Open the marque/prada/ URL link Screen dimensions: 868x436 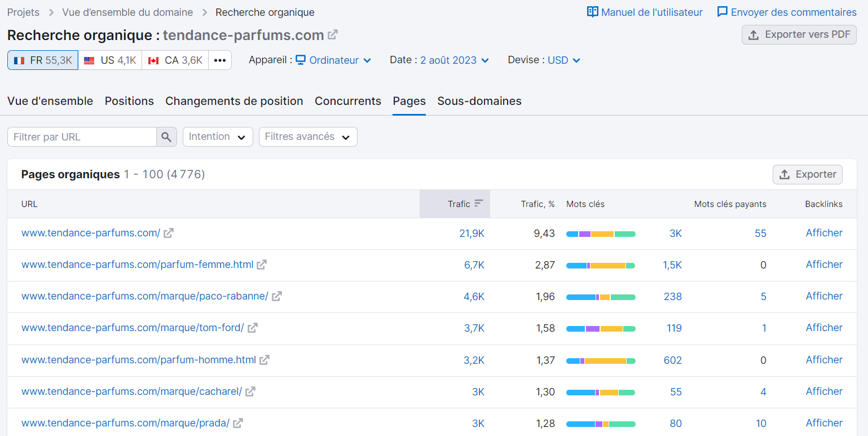click(x=125, y=423)
